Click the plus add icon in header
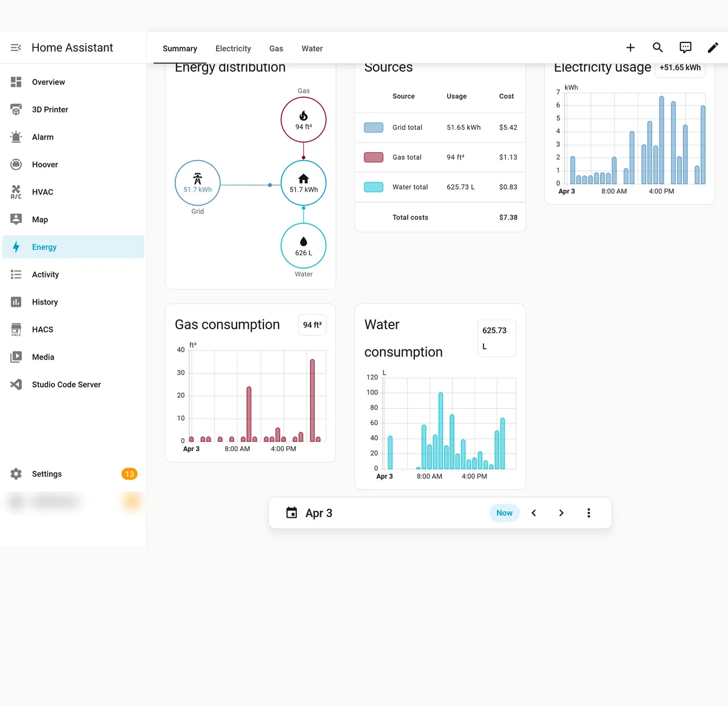The image size is (728, 707). pos(630,47)
